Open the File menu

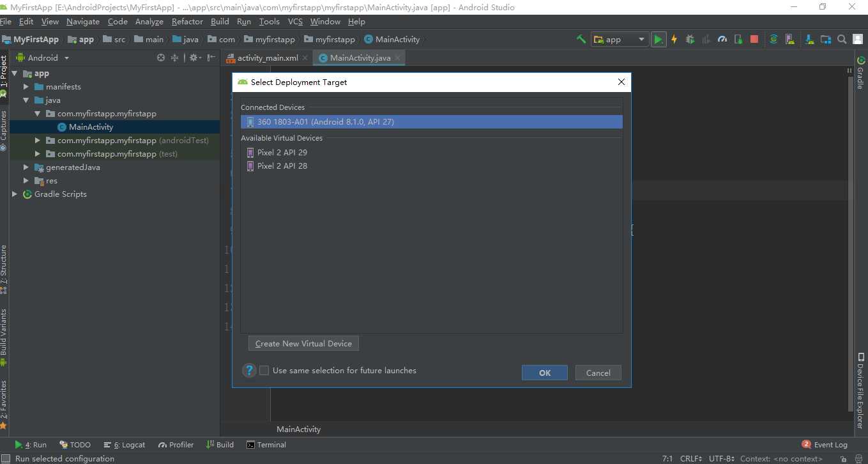click(x=6, y=21)
